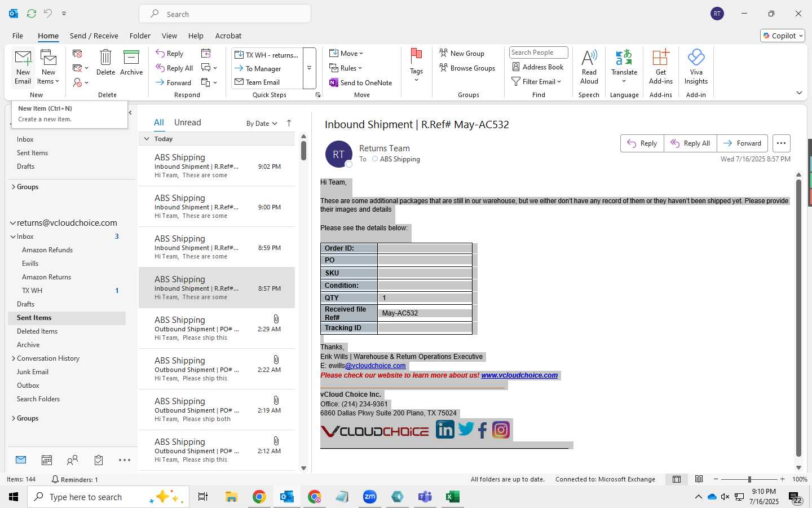The height and width of the screenshot is (508, 812).
Task: Open the Filter Email dropdown
Action: click(536, 81)
